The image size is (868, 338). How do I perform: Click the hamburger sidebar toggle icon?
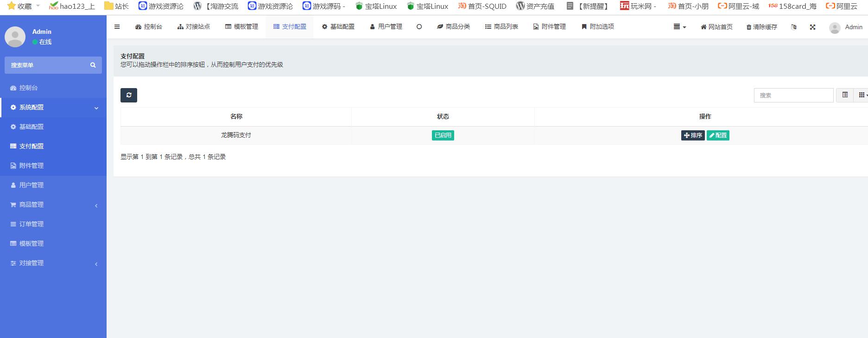(x=117, y=27)
